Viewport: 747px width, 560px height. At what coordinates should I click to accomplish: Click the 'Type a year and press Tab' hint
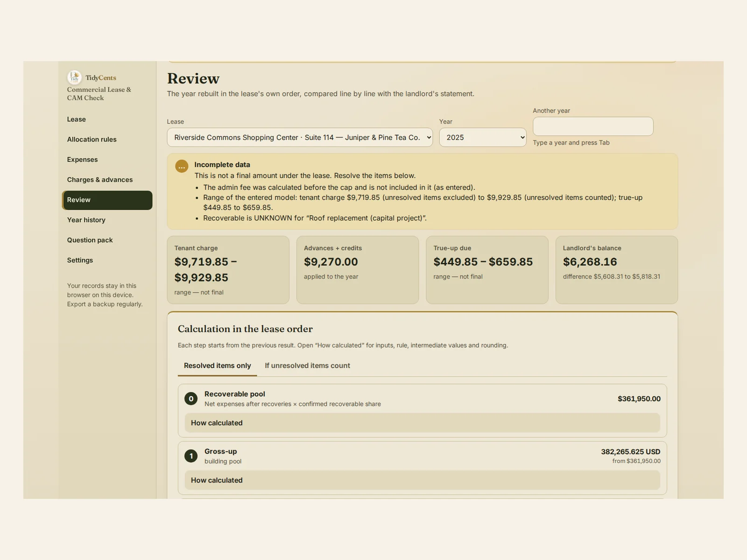571,143
